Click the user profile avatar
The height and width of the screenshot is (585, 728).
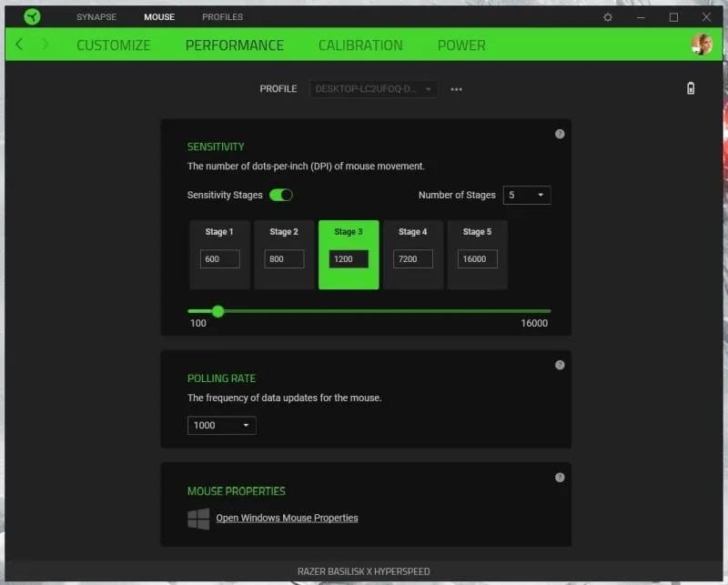702,45
